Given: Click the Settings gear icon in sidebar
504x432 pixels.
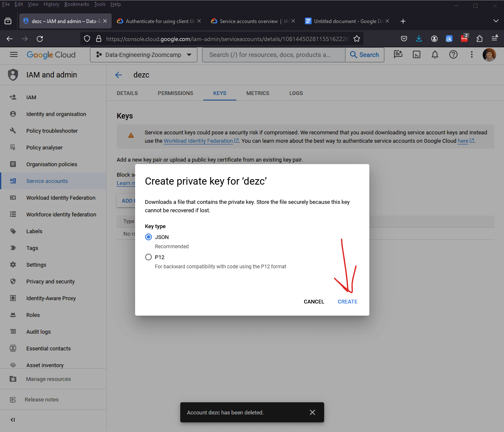Looking at the screenshot, I should [x=13, y=265].
